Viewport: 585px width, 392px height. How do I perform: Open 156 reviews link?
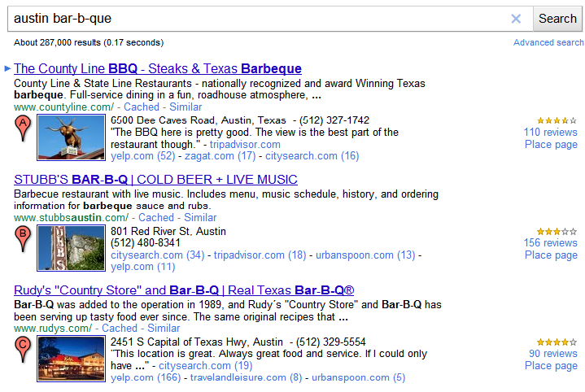click(550, 243)
